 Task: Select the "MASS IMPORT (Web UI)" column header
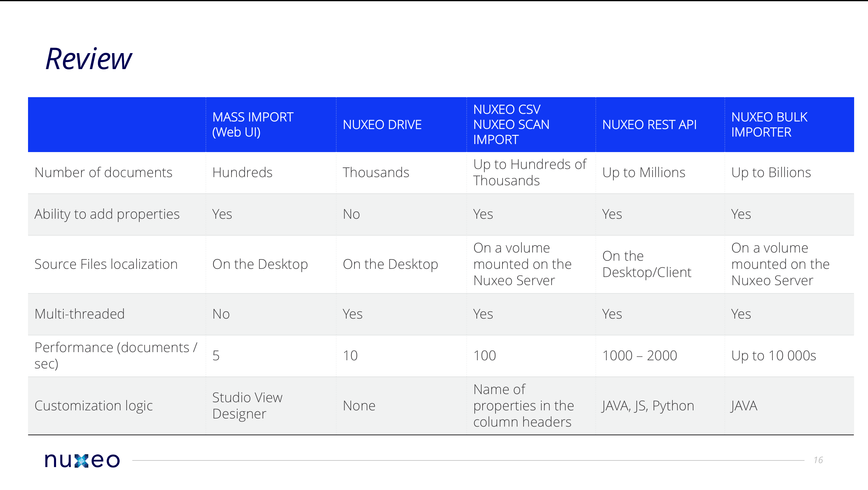pyautogui.click(x=253, y=124)
